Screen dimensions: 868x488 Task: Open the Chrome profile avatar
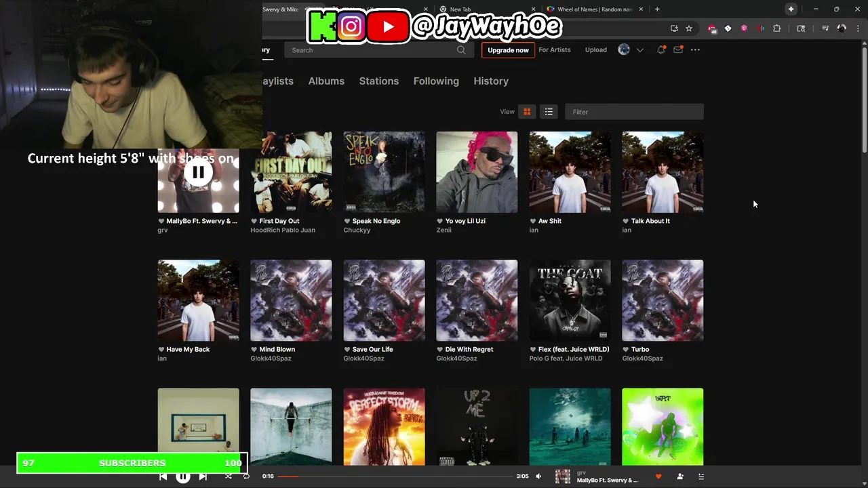[x=842, y=28]
